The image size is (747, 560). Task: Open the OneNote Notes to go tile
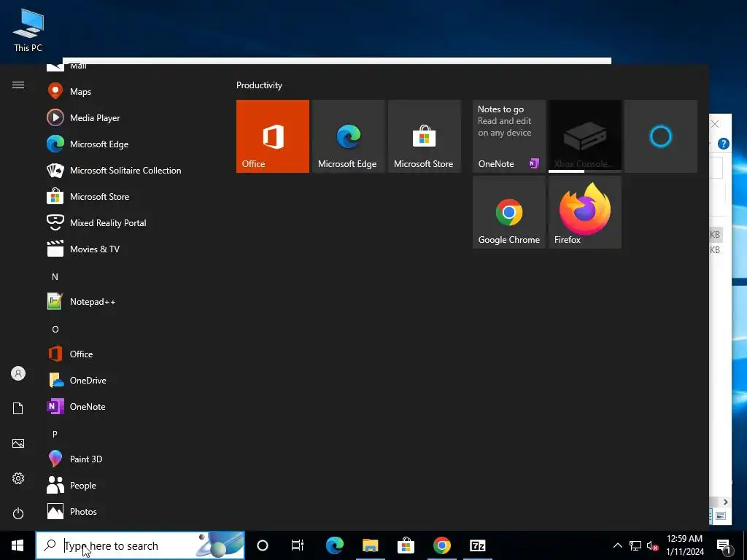(508, 136)
